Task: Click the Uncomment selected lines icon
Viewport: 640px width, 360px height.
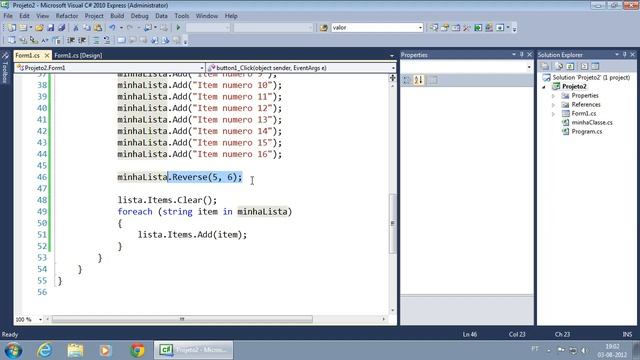Action: click(107, 40)
